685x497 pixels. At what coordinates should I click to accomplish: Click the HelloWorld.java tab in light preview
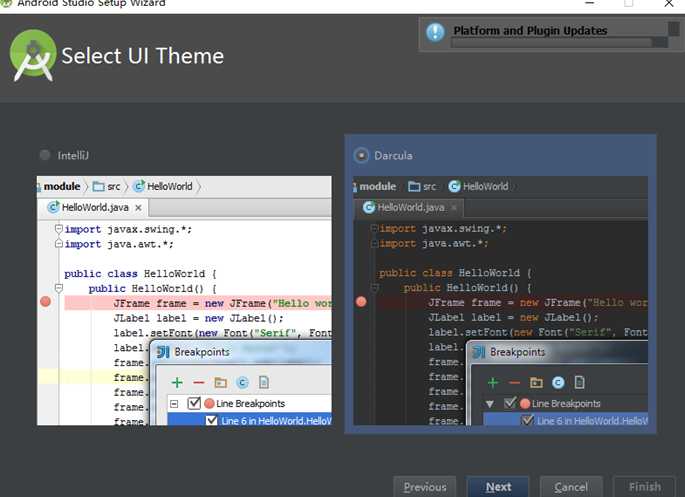95,207
